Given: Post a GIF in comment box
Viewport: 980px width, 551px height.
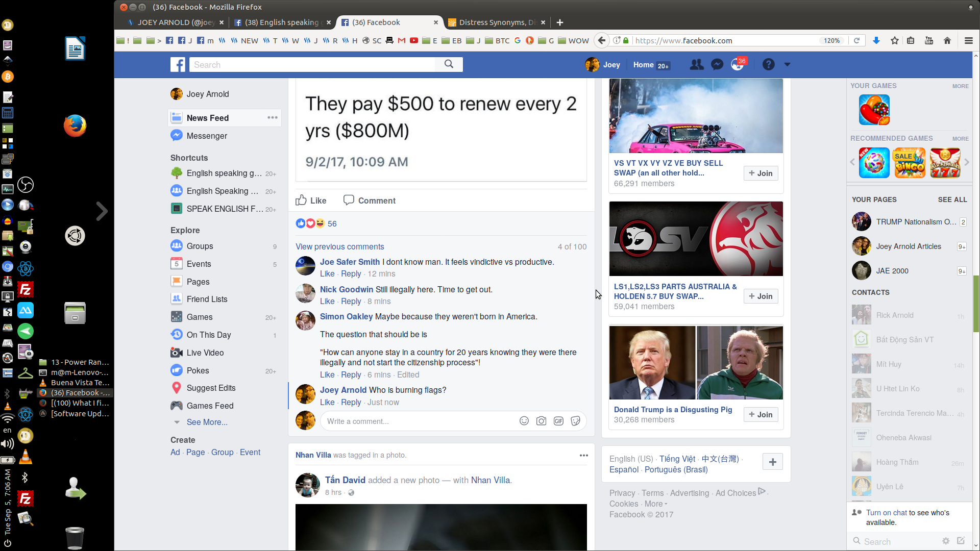Looking at the screenshot, I should click(x=558, y=421).
